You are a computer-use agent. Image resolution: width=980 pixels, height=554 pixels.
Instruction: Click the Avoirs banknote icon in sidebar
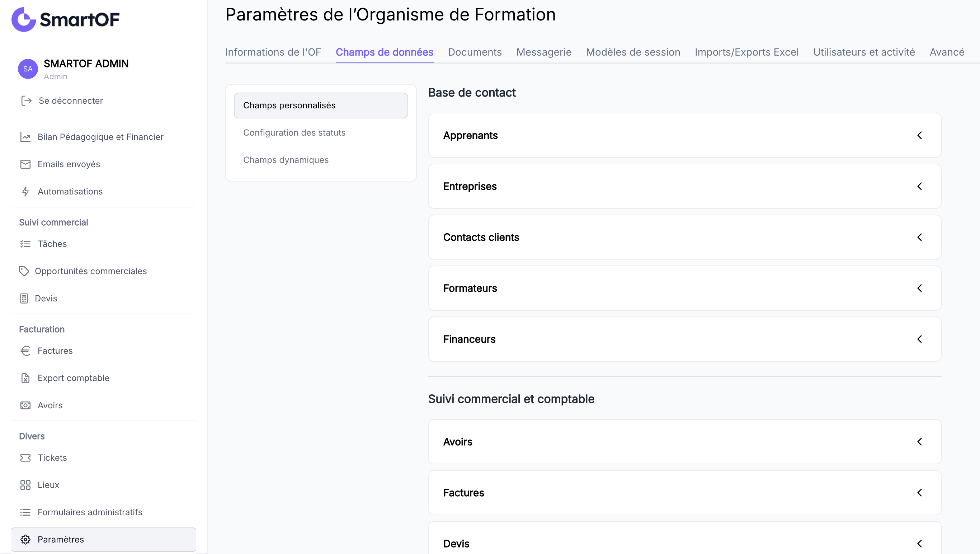click(x=25, y=405)
